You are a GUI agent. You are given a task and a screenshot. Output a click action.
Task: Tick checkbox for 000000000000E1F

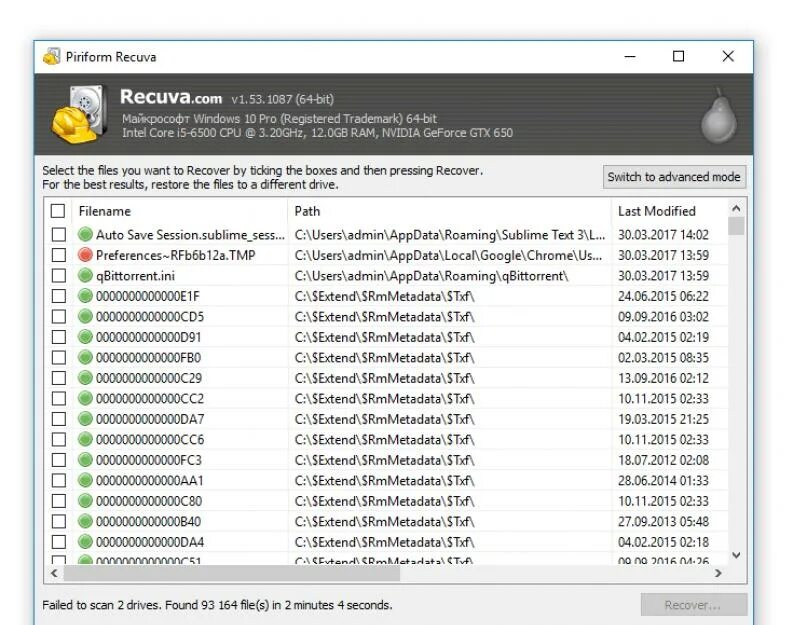[59, 296]
